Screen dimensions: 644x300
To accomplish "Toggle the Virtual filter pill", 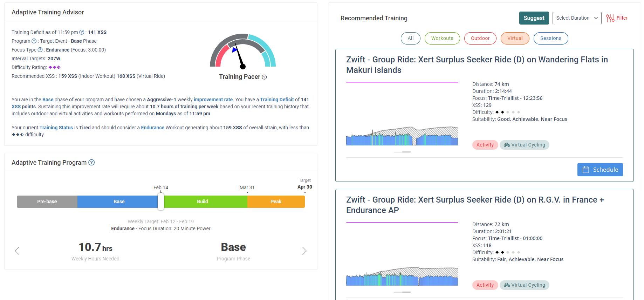I will pyautogui.click(x=515, y=39).
